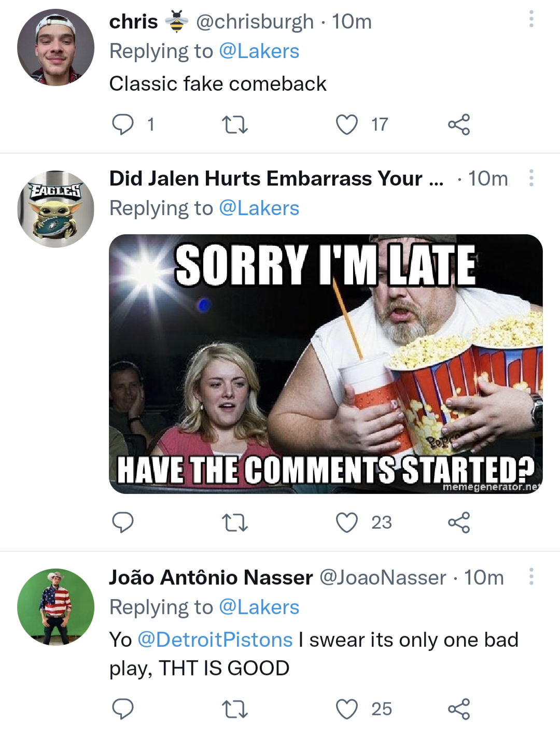The height and width of the screenshot is (735, 560).
Task: Open @Lakers link in chris's reply
Action: tap(259, 51)
